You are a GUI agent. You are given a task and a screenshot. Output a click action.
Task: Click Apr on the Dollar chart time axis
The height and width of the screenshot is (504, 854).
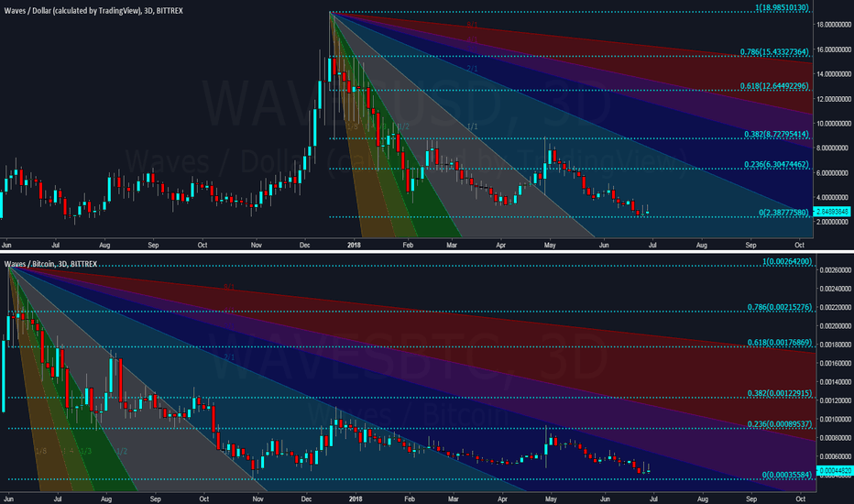[x=500, y=246]
